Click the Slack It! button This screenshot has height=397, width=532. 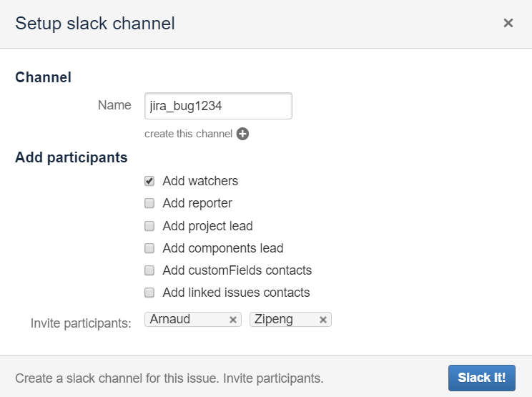(482, 378)
